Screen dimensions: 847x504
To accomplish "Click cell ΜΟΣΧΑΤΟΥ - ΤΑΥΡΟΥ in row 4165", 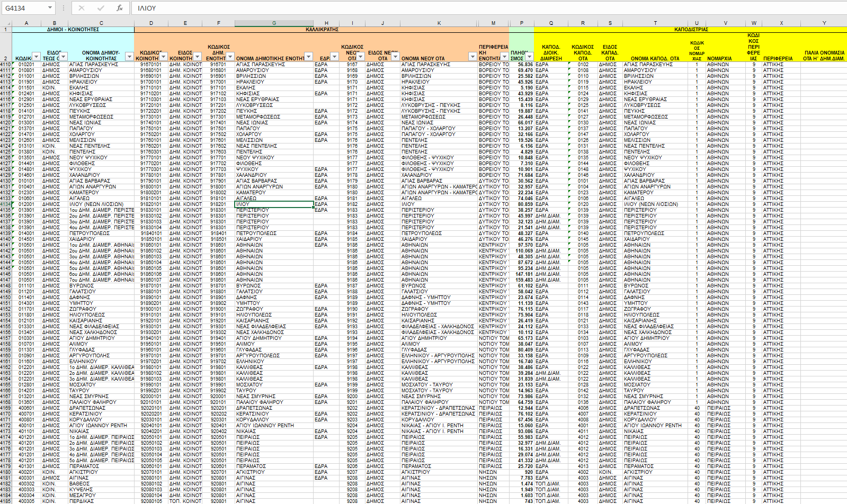I will click(439, 384).
